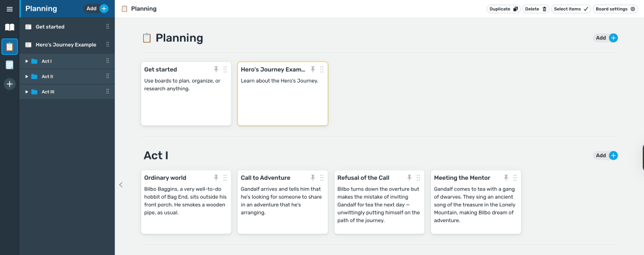Expand the Act II folder
Screen dimensions: 644x255
(26, 76)
